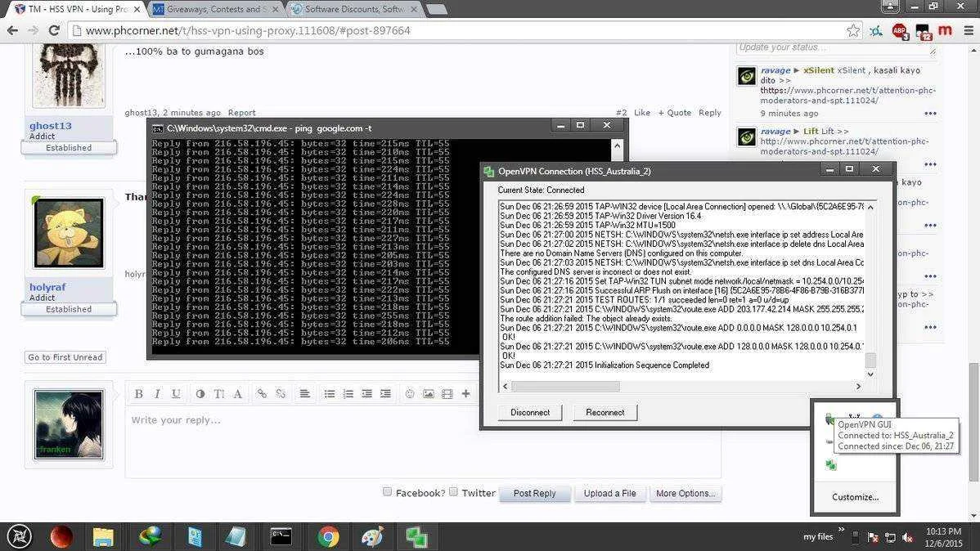This screenshot has height=551, width=980.
Task: Go back to the previous page
Action: click(12, 30)
